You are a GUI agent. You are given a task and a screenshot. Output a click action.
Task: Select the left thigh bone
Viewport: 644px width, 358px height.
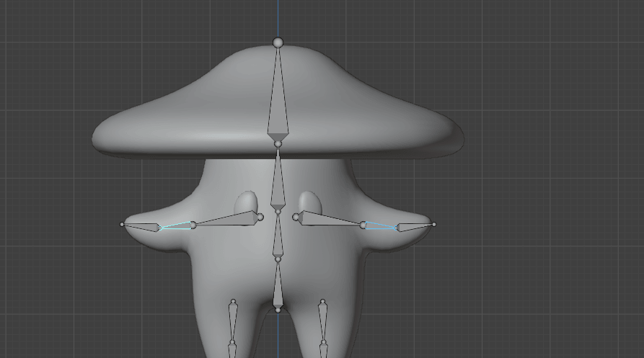(x=232, y=318)
